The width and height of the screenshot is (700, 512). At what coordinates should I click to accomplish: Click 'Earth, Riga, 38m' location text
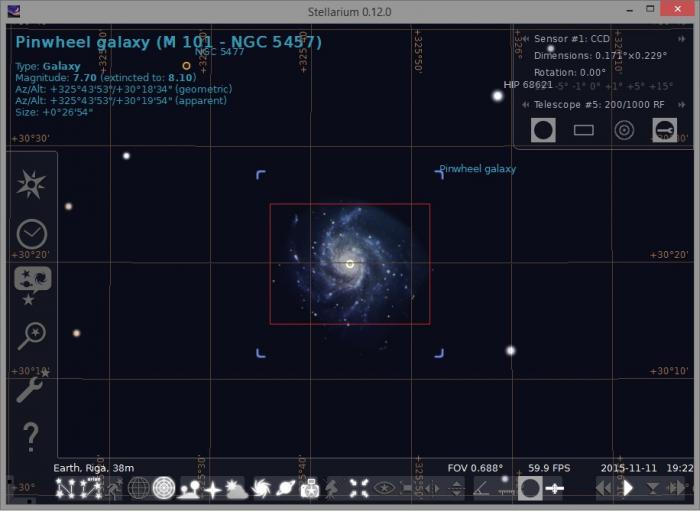94,468
